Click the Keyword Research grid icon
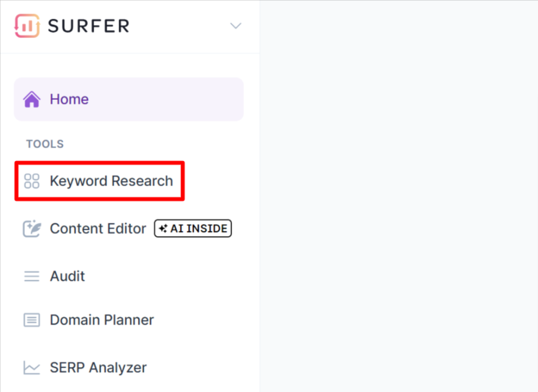The image size is (538, 392). 31,180
